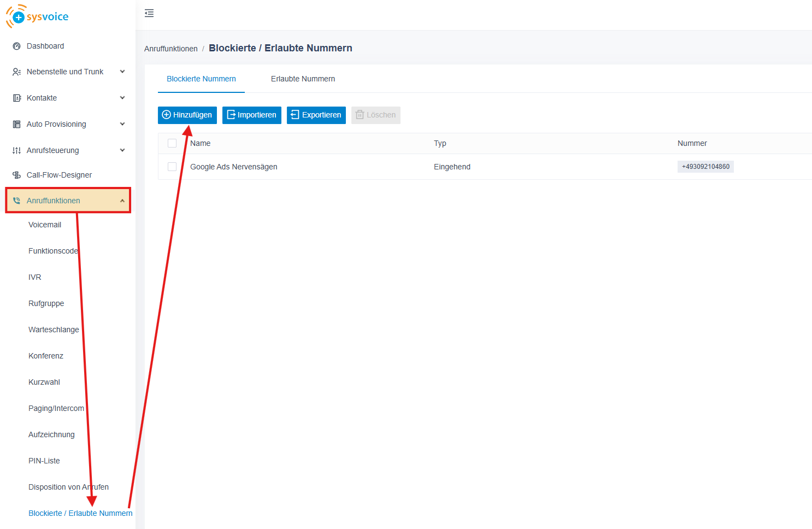Open Voicemail in the sidebar

click(x=45, y=225)
